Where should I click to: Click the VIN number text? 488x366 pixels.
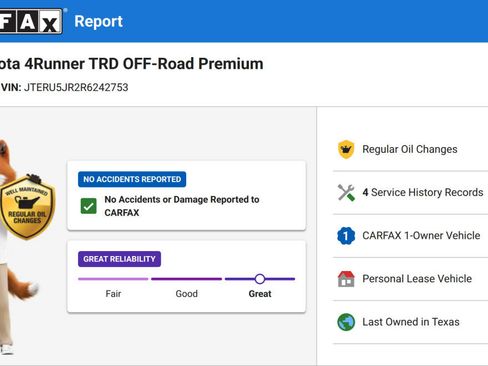(x=76, y=87)
